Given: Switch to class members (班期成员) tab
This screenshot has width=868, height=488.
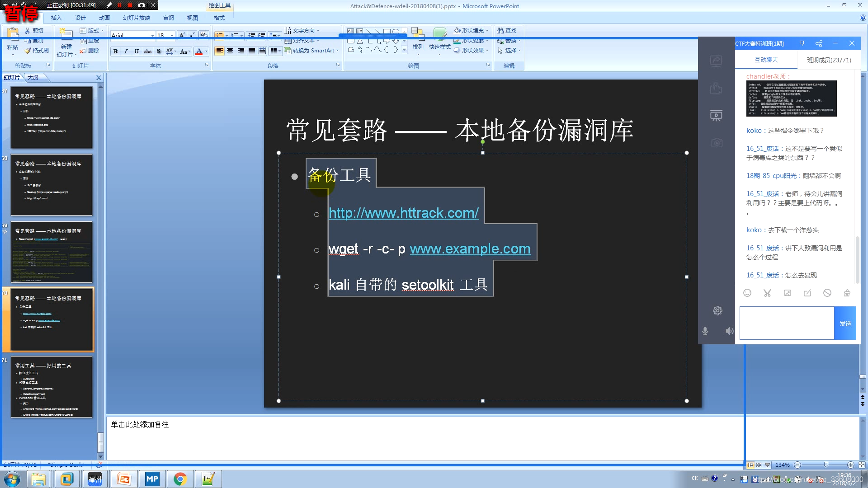Looking at the screenshot, I should [829, 60].
